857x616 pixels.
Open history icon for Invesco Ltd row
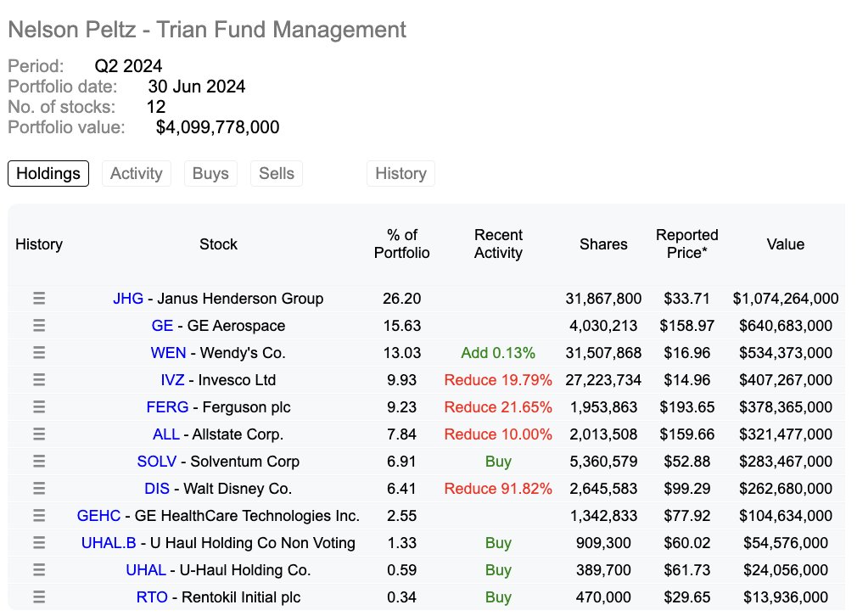[x=39, y=380]
